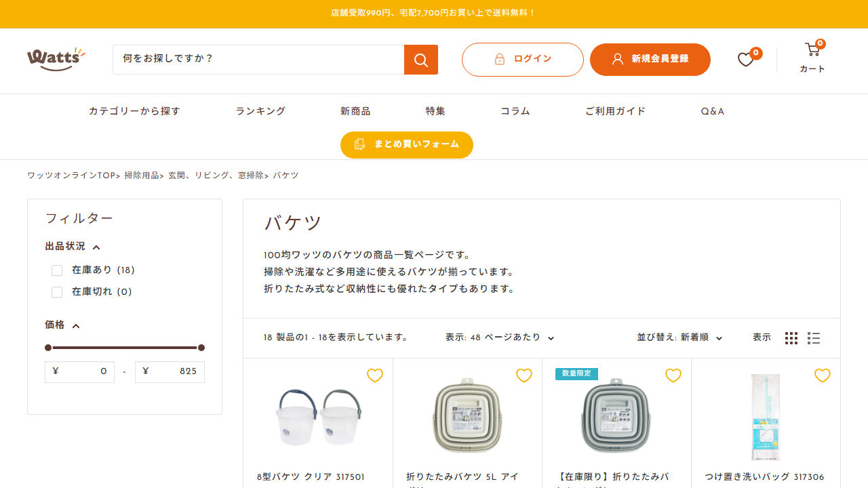This screenshot has width=868, height=488.
Task: Click the maximum price input showing 825
Action: click(170, 372)
